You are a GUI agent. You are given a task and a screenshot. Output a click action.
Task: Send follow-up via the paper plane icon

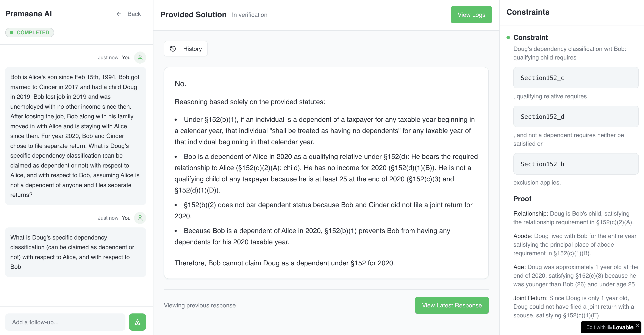[137, 322]
